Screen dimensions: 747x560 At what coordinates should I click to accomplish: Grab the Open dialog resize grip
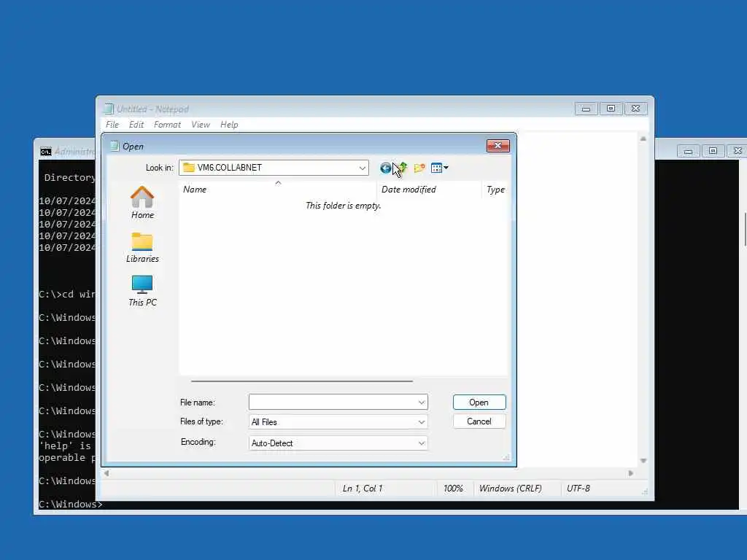tap(506, 458)
